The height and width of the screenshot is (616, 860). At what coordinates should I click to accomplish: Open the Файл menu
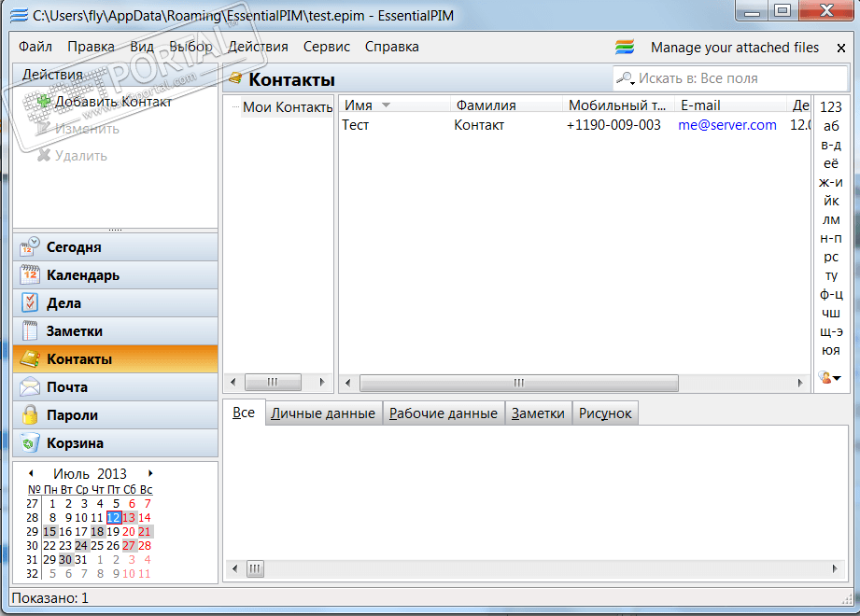click(35, 47)
